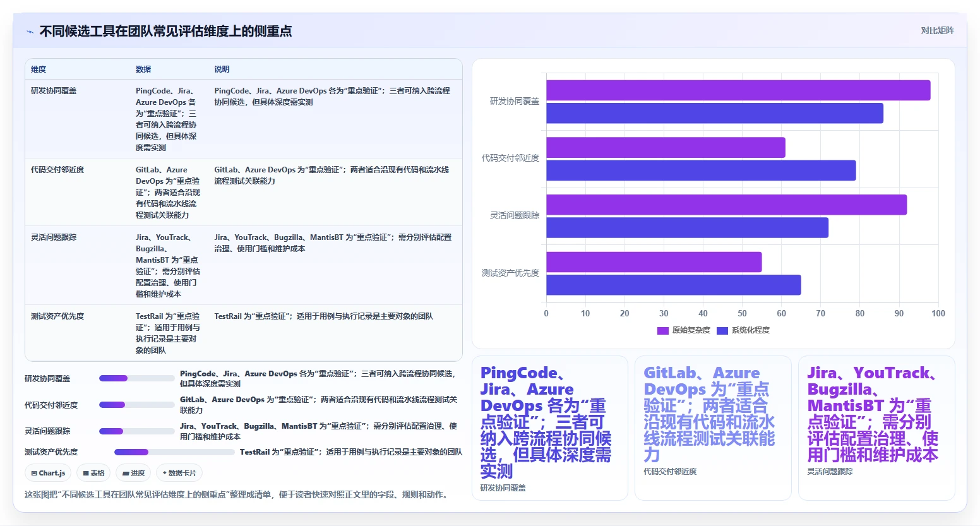Click blue 系统化程度 bar for 代码交付邻近度
This screenshot has height=526, width=980.
point(701,170)
